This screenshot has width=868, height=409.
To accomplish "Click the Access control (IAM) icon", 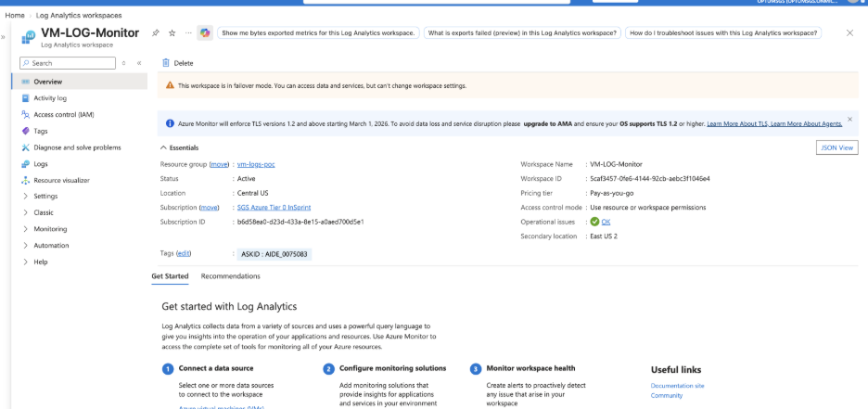I will (x=25, y=115).
